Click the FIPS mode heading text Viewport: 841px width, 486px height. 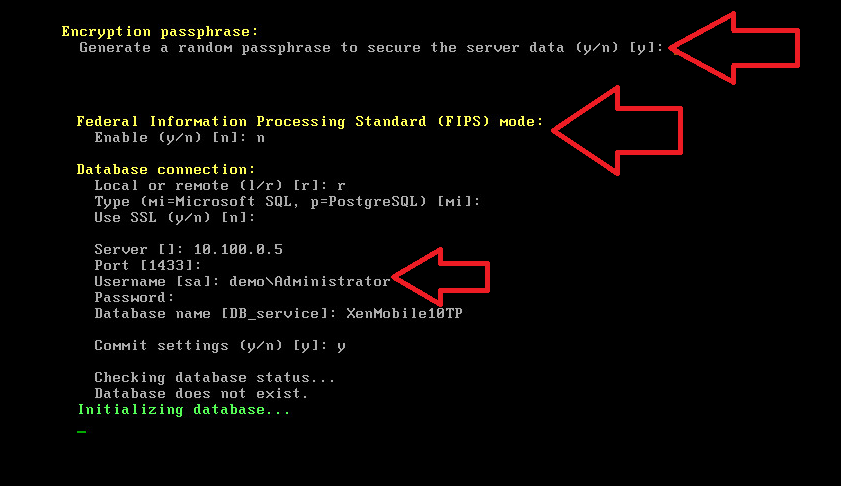309,121
